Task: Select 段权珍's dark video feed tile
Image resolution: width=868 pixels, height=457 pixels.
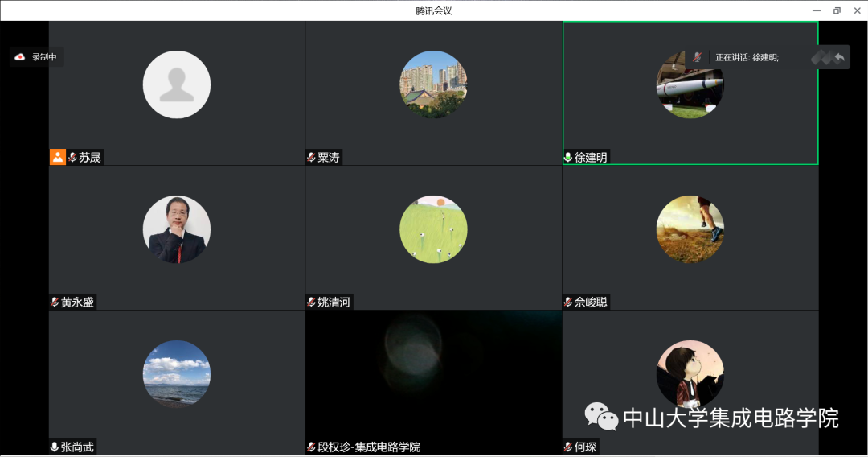Action: (433, 374)
